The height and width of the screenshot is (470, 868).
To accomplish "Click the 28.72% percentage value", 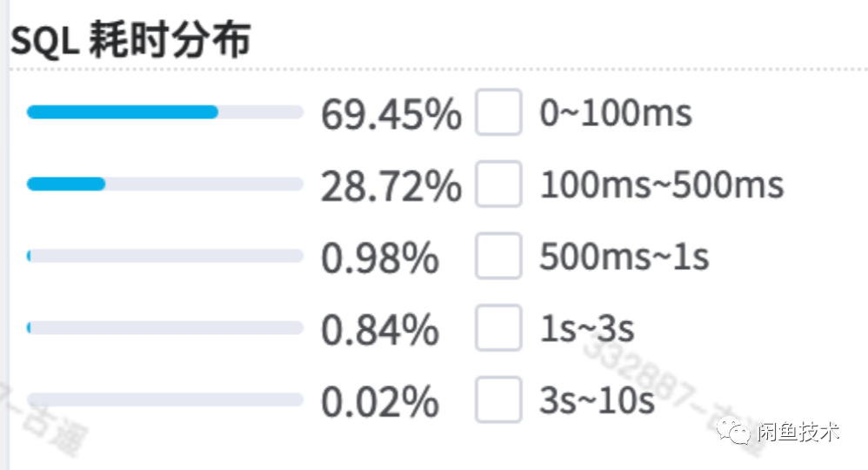I will tap(391, 186).
